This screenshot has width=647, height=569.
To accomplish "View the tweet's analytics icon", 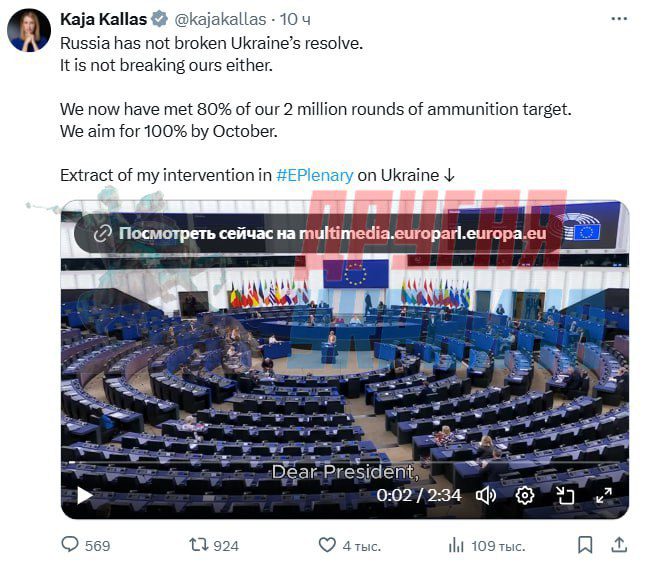I will pos(456,545).
